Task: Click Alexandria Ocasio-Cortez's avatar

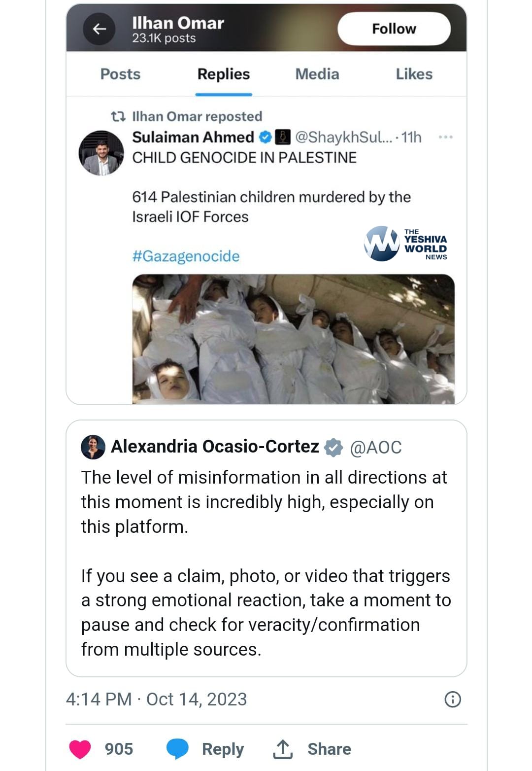Action: 93,447
